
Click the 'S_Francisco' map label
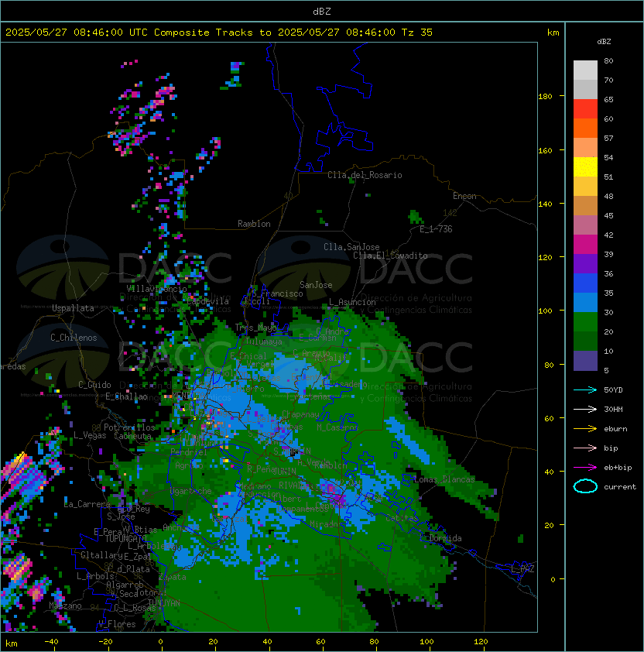pos(277,293)
